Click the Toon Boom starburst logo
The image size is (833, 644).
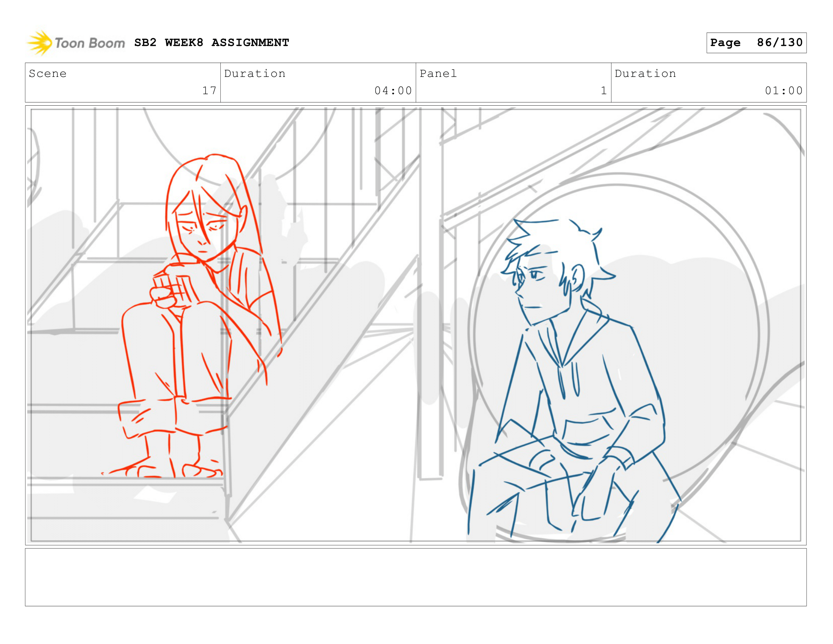[40, 43]
